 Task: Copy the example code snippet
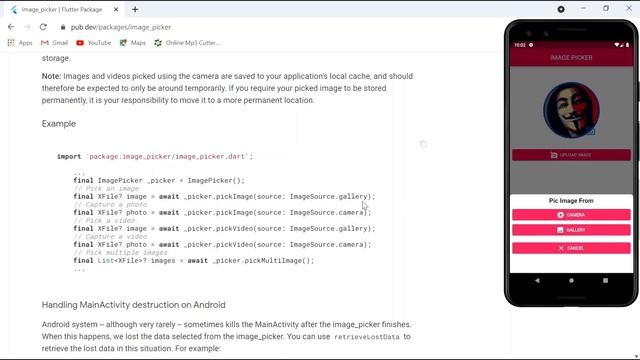[x=423, y=144]
